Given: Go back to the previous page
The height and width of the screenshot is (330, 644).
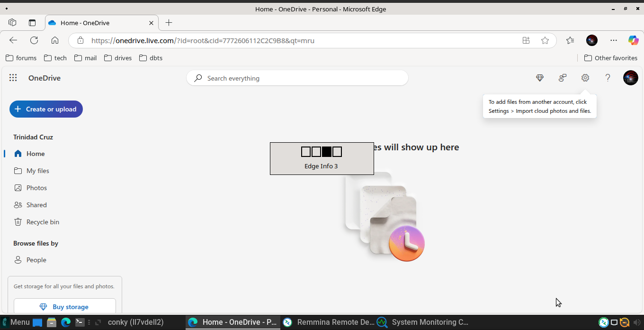Looking at the screenshot, I should pos(13,40).
